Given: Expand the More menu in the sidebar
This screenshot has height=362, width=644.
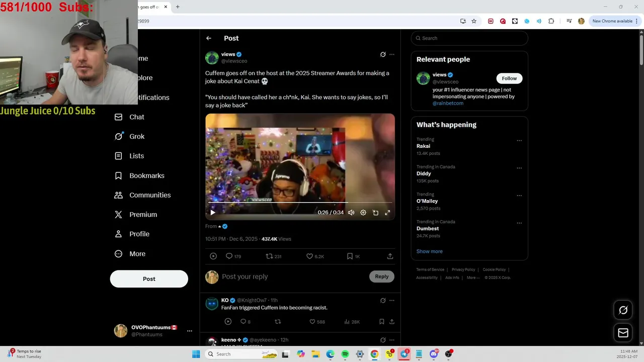Looking at the screenshot, I should (x=130, y=254).
